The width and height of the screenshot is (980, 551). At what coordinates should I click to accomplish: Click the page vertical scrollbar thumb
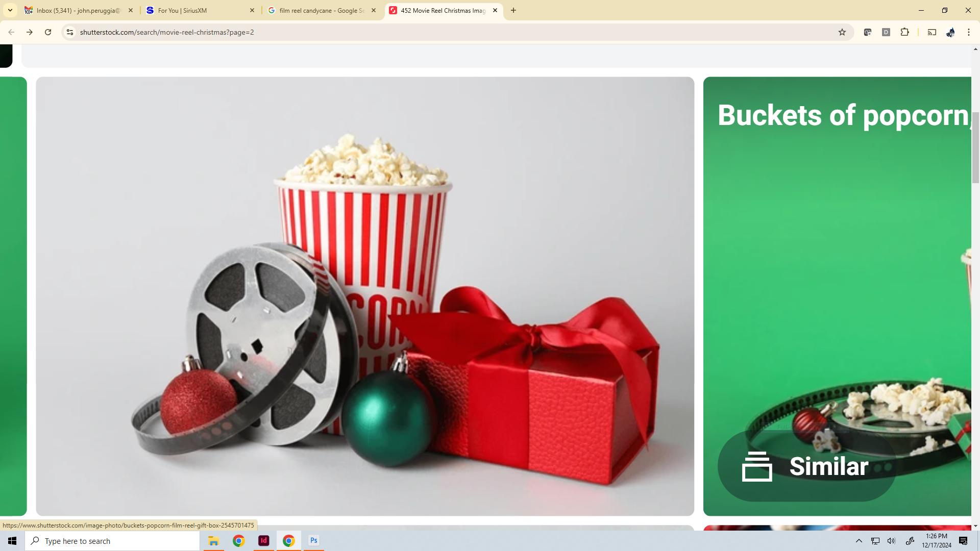(975, 147)
